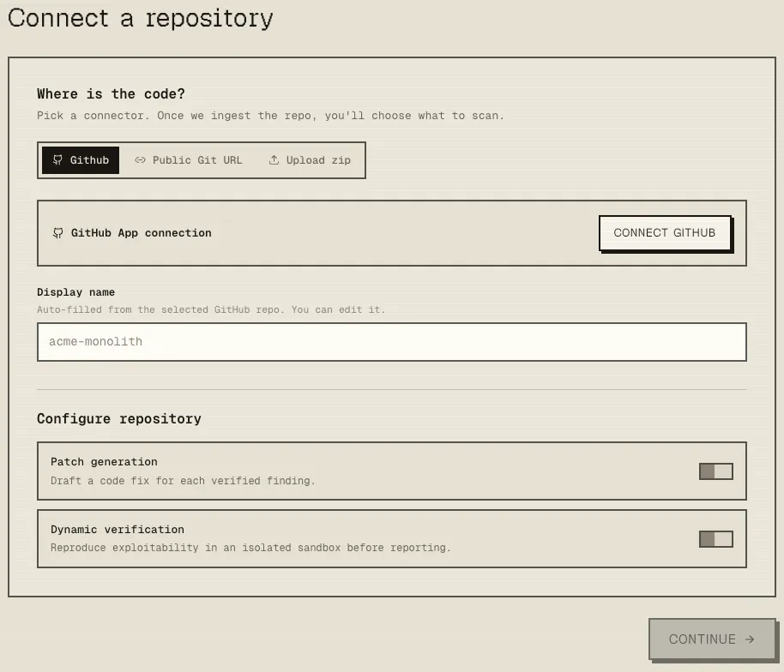This screenshot has height=672, width=784.
Task: Click the 'Connect a repository' heading
Action: (x=141, y=19)
